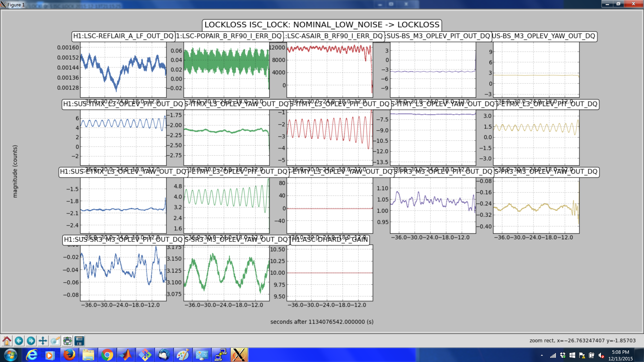Switch to Google Chrome on the taskbar
The height and width of the screenshot is (362, 644).
pyautogui.click(x=107, y=355)
